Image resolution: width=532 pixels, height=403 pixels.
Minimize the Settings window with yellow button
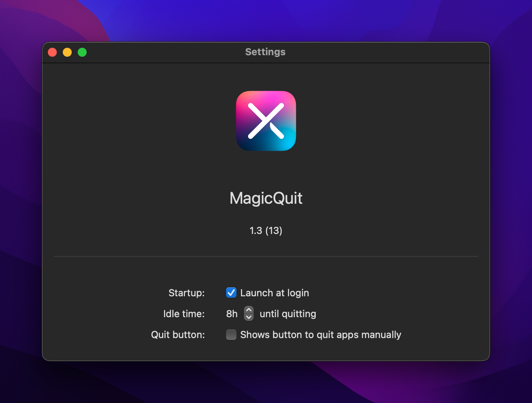click(x=67, y=52)
